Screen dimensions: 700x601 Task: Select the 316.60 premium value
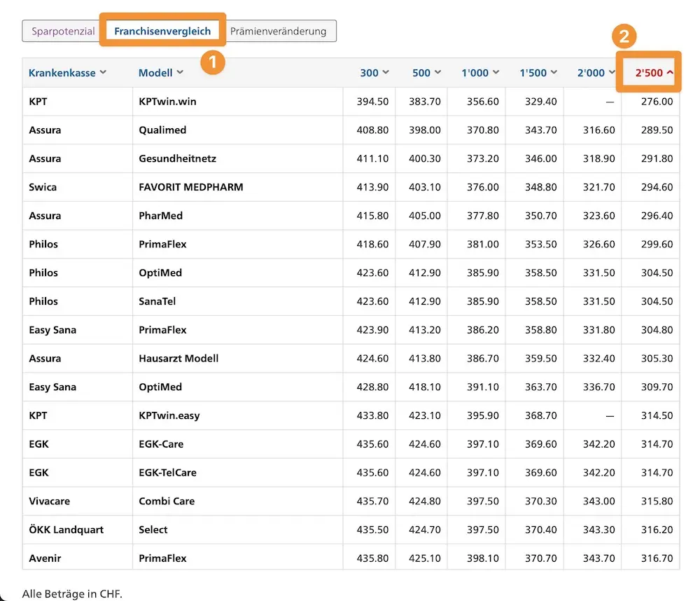(x=598, y=130)
